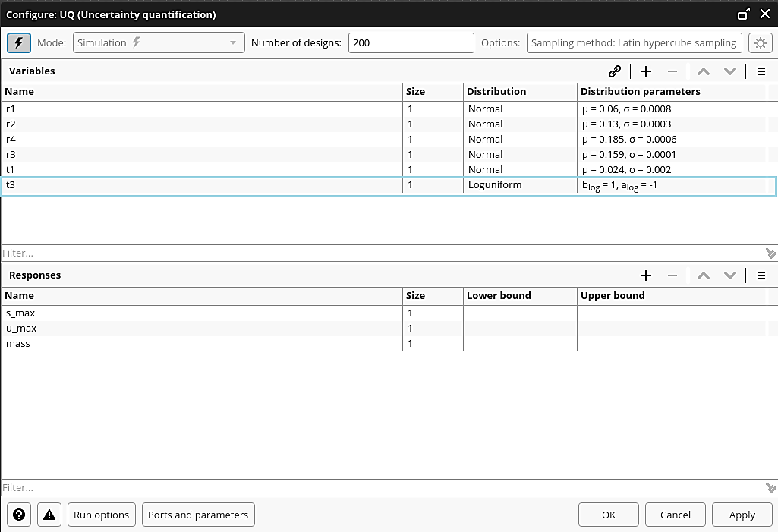Open Ports and parameters
This screenshot has width=778, height=532.
(198, 515)
